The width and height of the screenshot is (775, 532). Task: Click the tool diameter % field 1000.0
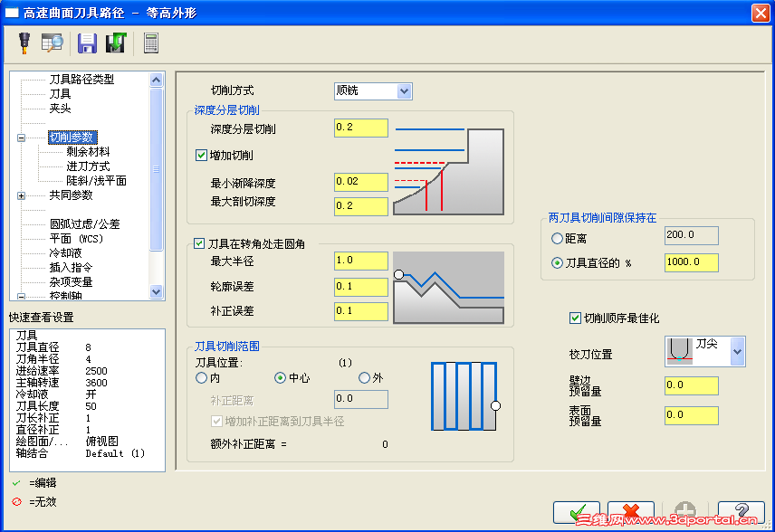click(691, 262)
